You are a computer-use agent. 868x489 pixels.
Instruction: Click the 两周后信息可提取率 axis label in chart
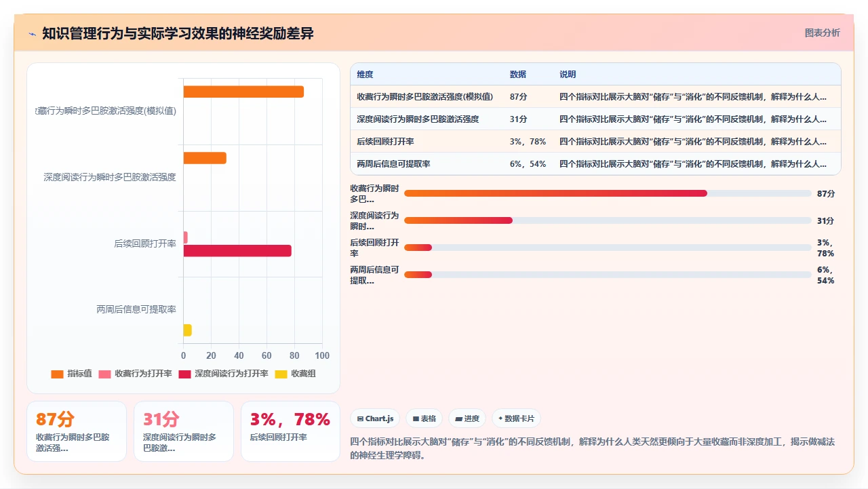click(x=136, y=309)
